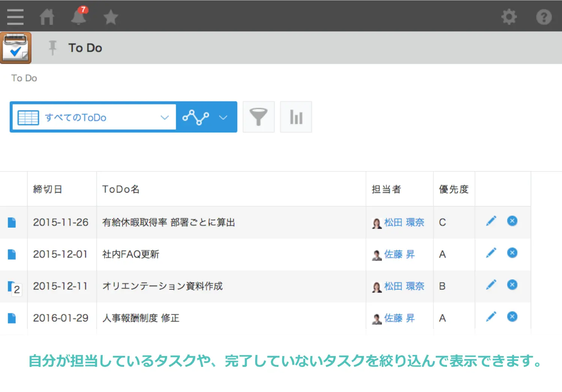Open notifications bell with 7 badge
The width and height of the screenshot is (562, 392).
click(x=79, y=16)
